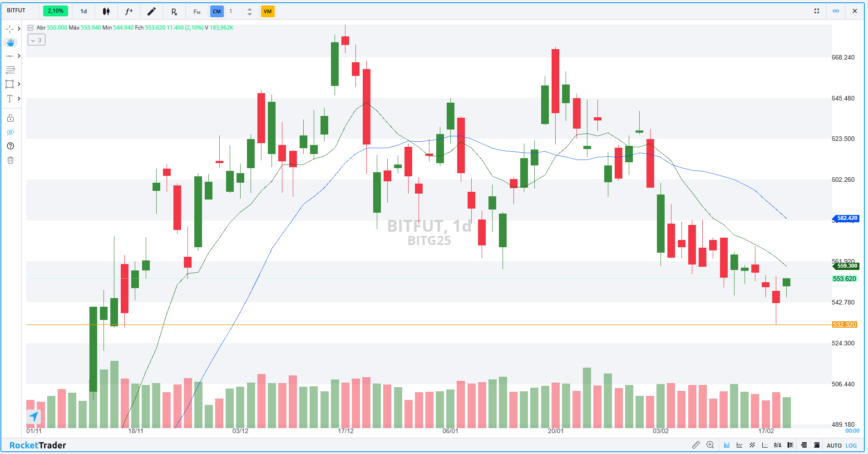Screen dimensions: 868x454
Task: Expand the text tool submenu arrow
Action: [x=19, y=98]
